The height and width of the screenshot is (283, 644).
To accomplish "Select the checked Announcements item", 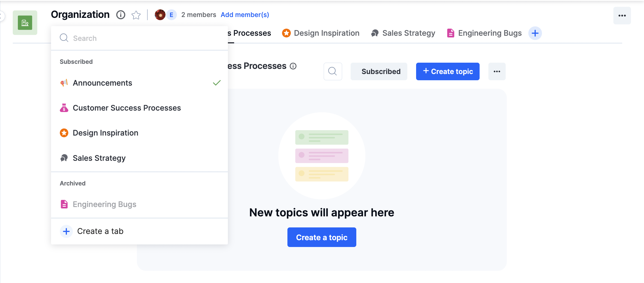I will coord(139,83).
